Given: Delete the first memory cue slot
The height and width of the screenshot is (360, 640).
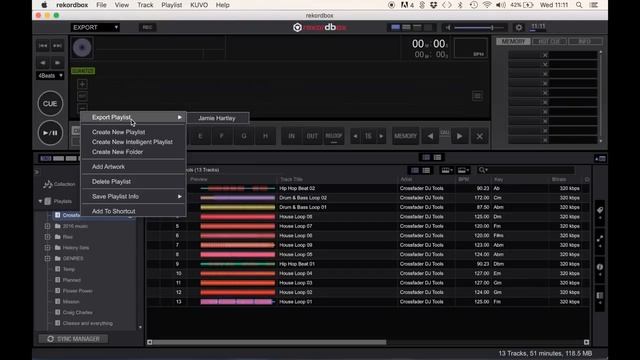Looking at the screenshot, I should pyautogui.click(x=545, y=55).
